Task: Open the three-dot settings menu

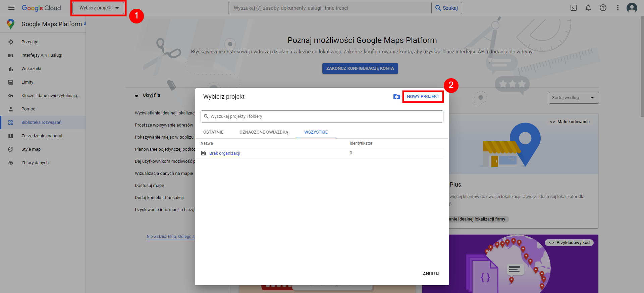Action: (x=618, y=8)
